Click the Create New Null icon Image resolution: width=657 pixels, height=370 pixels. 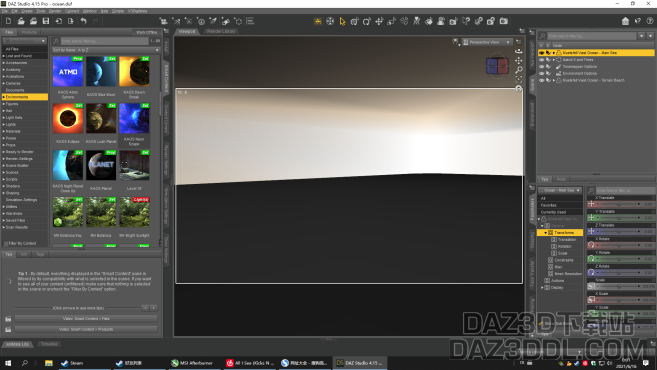click(x=238, y=21)
